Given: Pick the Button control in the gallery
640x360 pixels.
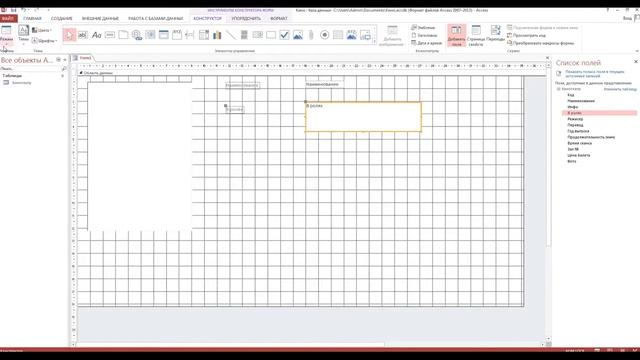Looking at the screenshot, I should point(110,35).
